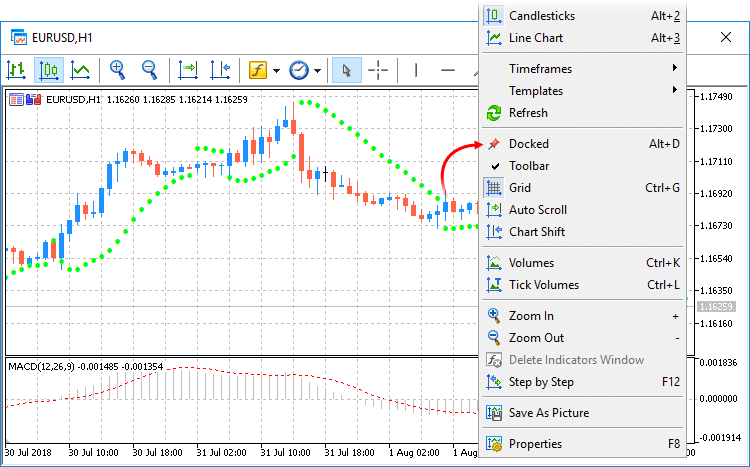This screenshot has height=467, width=750.
Task: Open Properties from the context menu
Action: click(x=583, y=444)
